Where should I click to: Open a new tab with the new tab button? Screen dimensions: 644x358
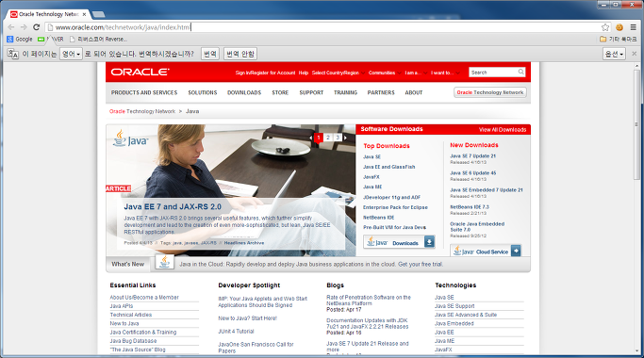coord(98,14)
